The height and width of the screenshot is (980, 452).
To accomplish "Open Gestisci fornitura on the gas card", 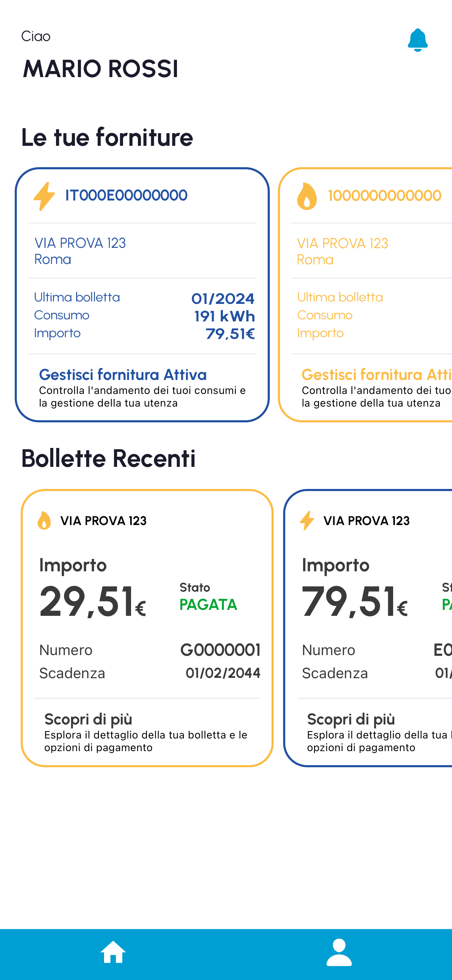I will (377, 375).
